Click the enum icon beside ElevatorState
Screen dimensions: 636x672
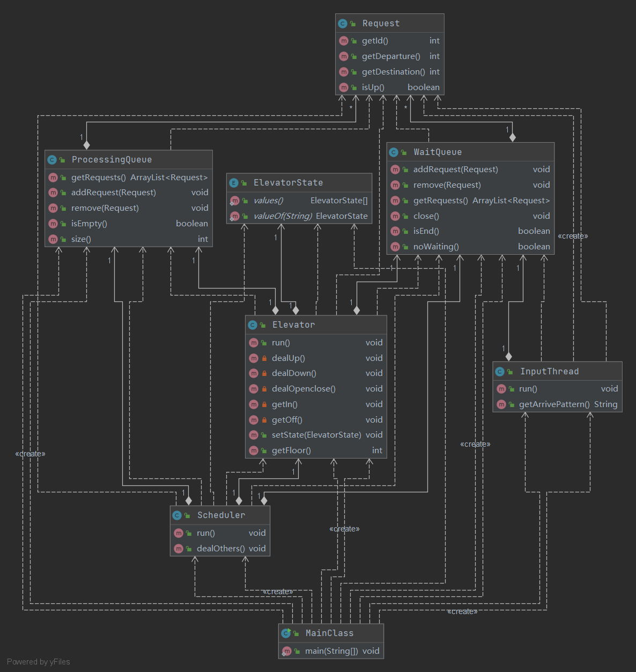point(234,183)
